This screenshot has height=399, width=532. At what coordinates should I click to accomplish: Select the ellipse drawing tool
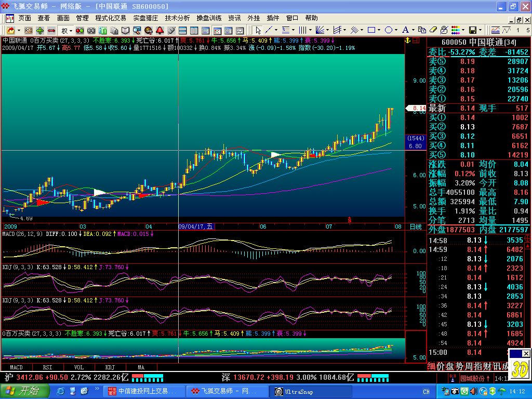[389, 30]
